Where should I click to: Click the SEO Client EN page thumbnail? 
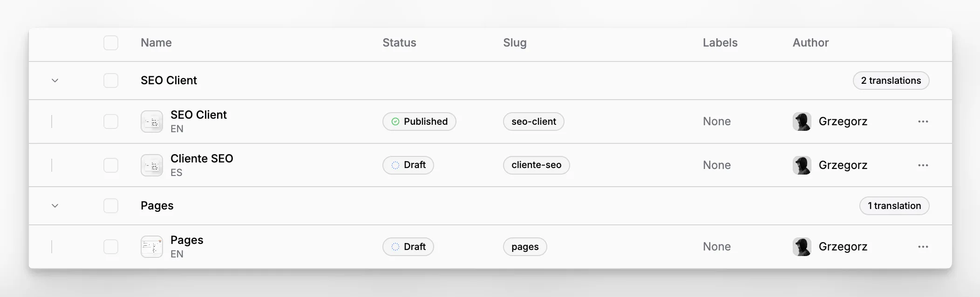pos(152,121)
